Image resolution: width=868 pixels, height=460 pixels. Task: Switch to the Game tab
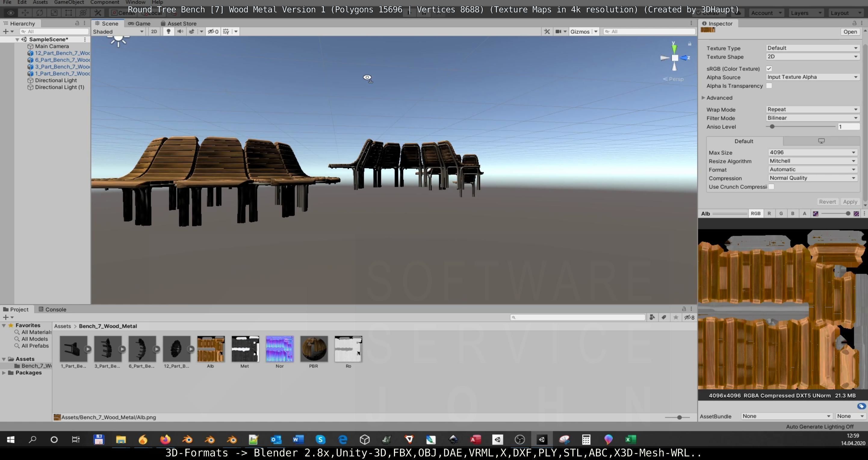point(139,23)
